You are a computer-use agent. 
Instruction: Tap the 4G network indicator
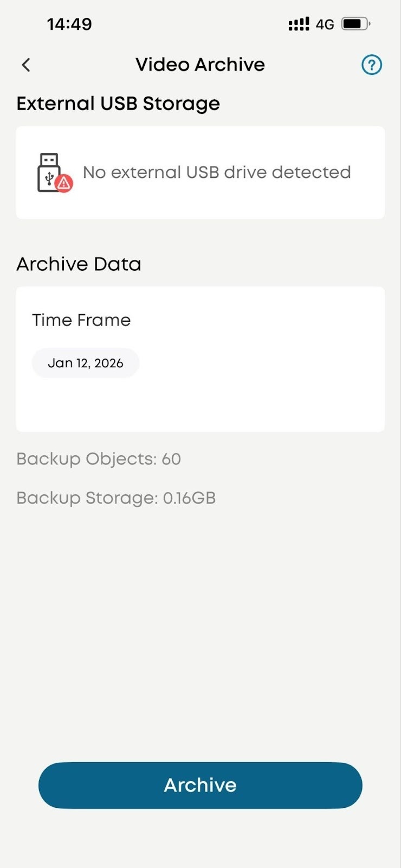click(325, 24)
